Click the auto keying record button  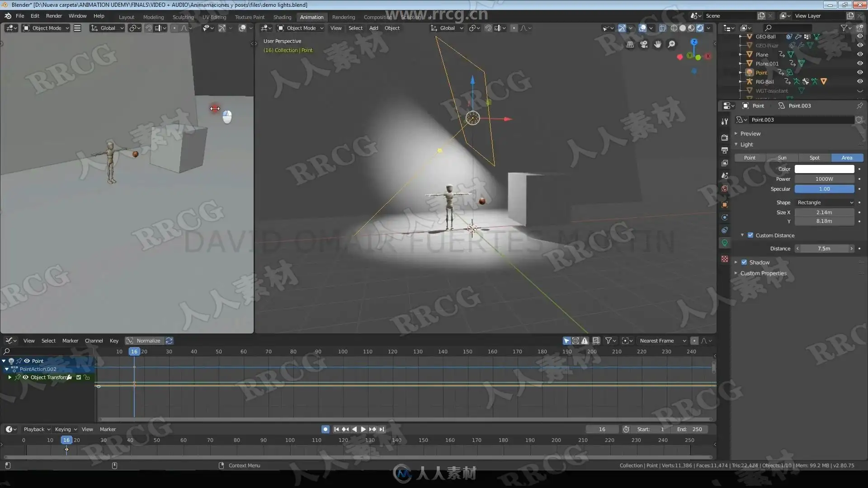325,429
